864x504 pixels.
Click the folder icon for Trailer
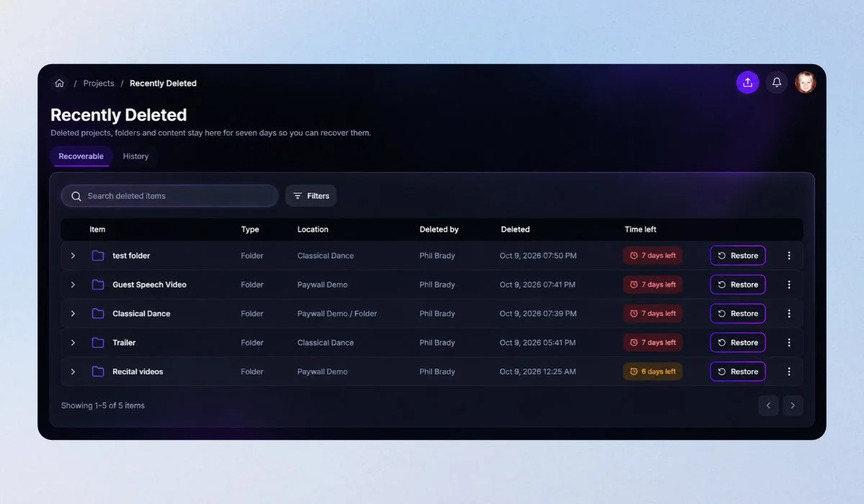[98, 343]
